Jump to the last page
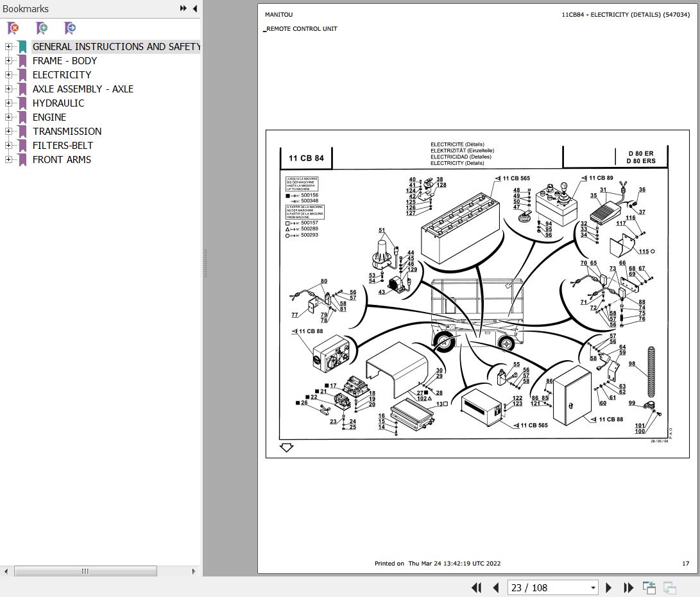Screen dimensions: 700x597 (x=628, y=587)
